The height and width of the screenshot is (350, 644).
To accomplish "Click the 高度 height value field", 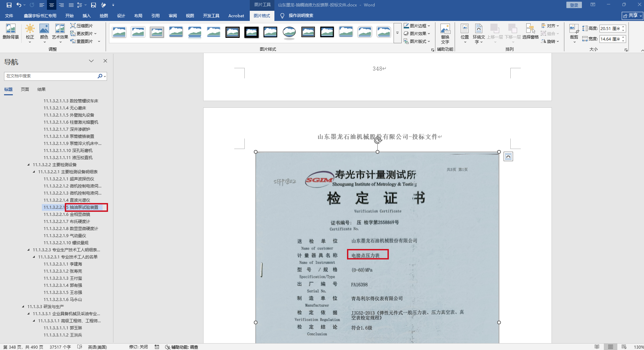I will [x=610, y=29].
